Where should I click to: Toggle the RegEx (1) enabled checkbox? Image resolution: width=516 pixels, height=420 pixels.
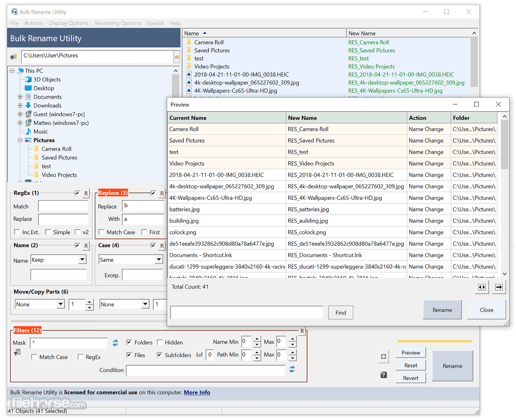pos(77,193)
